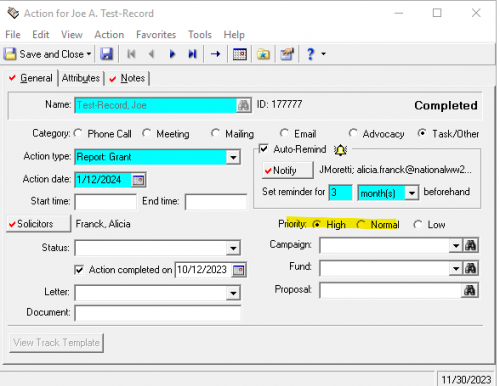
Task: Select Mailing category
Action: click(x=215, y=133)
